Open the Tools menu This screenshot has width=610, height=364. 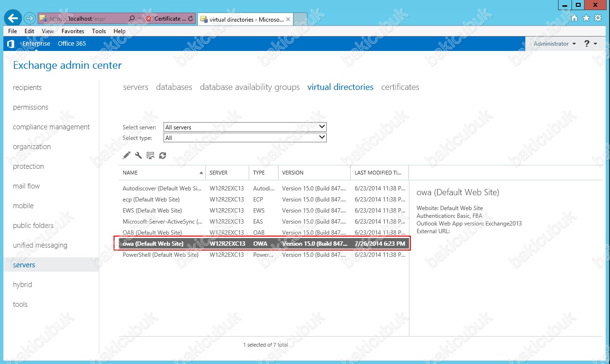click(99, 31)
